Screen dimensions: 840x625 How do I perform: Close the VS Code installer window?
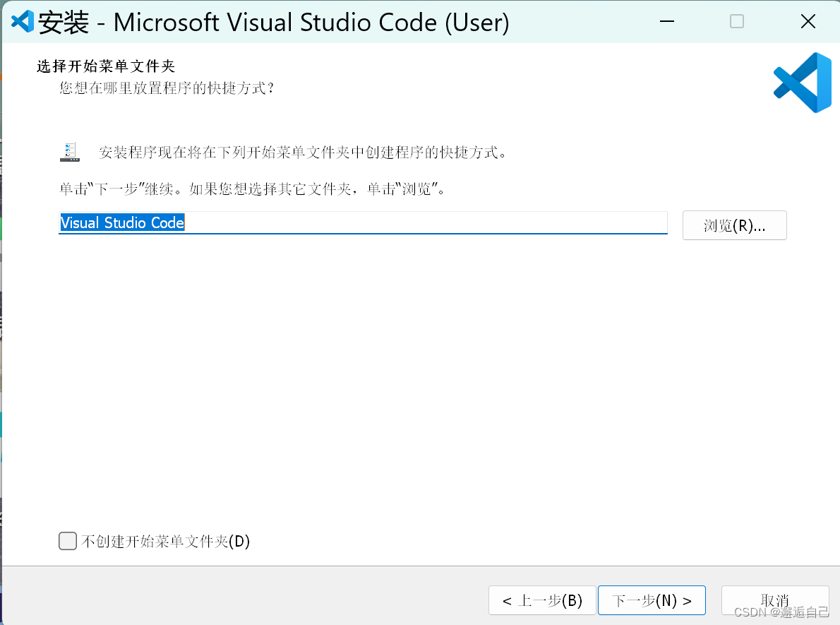pyautogui.click(x=808, y=21)
